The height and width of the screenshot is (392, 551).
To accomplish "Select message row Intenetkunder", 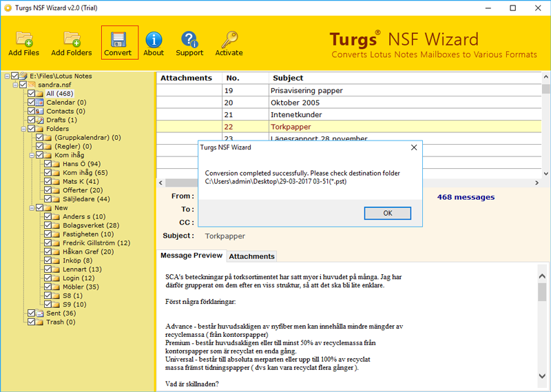I will tap(349, 114).
